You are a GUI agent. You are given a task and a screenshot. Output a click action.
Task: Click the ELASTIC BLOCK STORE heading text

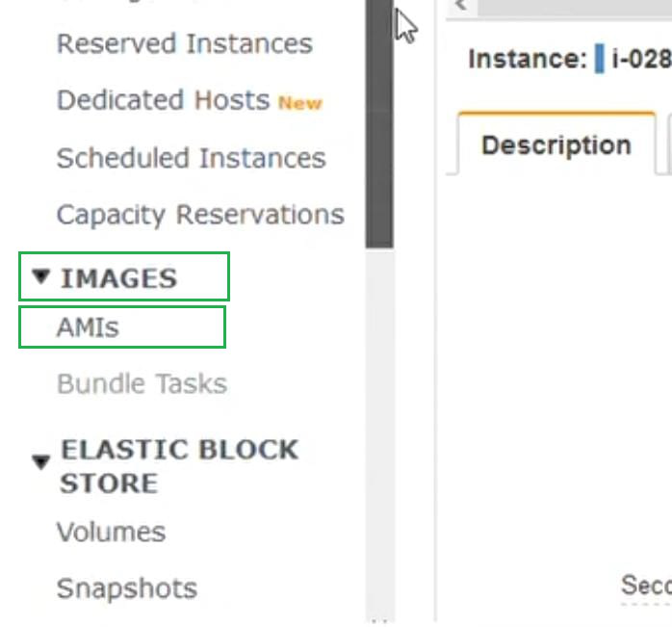(179, 466)
